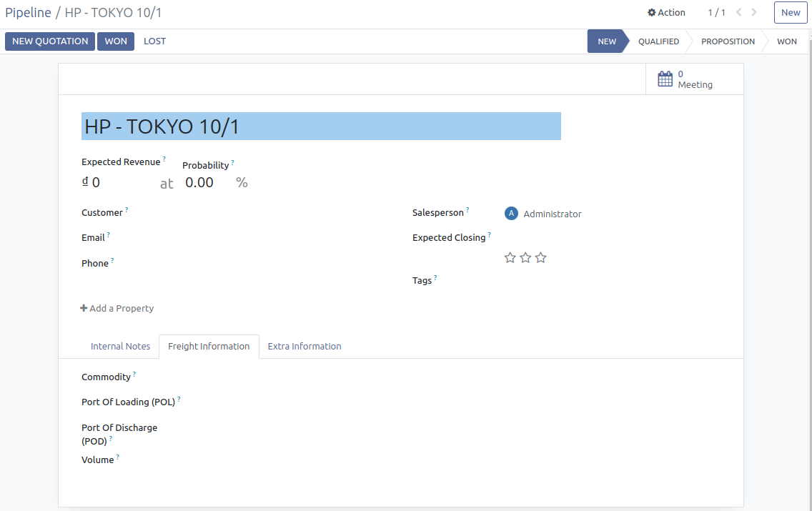Click the Pipeline breadcrumb link
Viewport: 812px width, 511px height.
28,12
